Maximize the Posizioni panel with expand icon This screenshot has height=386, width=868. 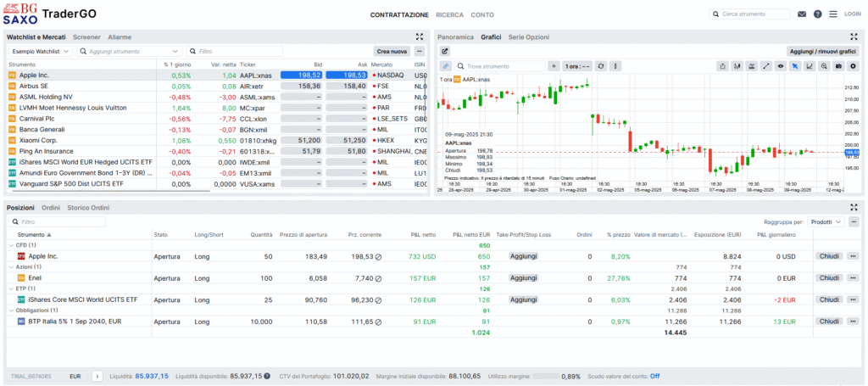(854, 207)
